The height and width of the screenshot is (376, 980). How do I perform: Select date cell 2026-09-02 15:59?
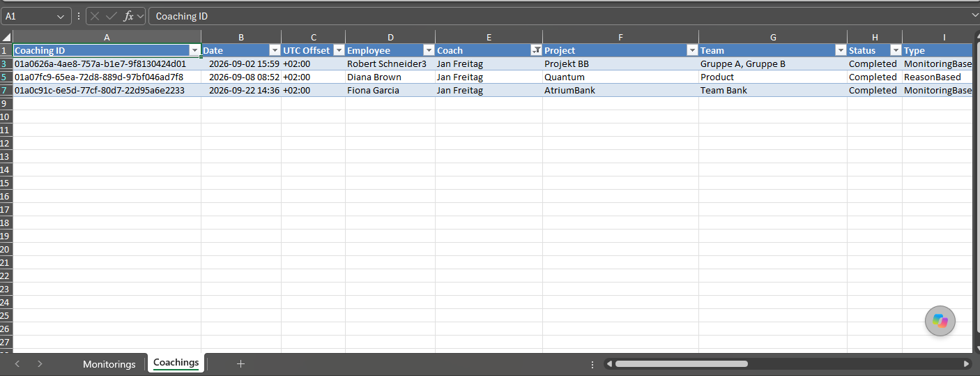point(241,63)
